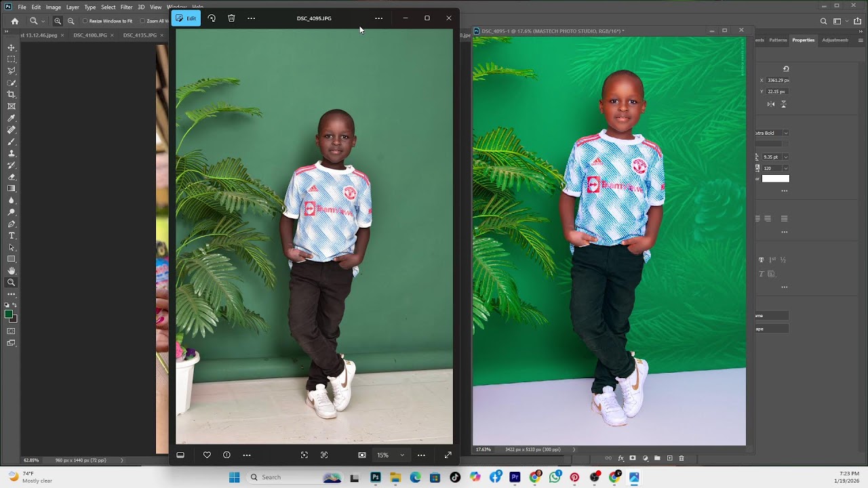Select the Spot Healing Brush tool
This screenshot has height=488, width=868.
point(12,129)
